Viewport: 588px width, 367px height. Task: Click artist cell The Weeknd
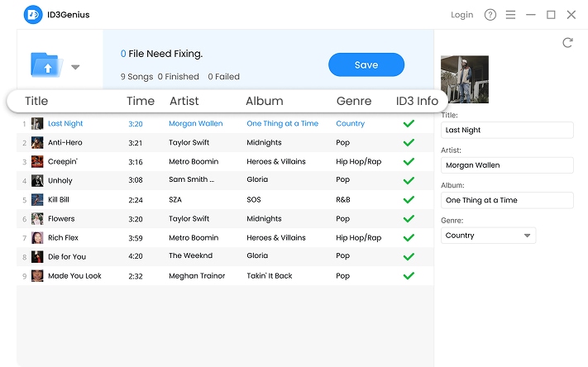pyautogui.click(x=190, y=255)
